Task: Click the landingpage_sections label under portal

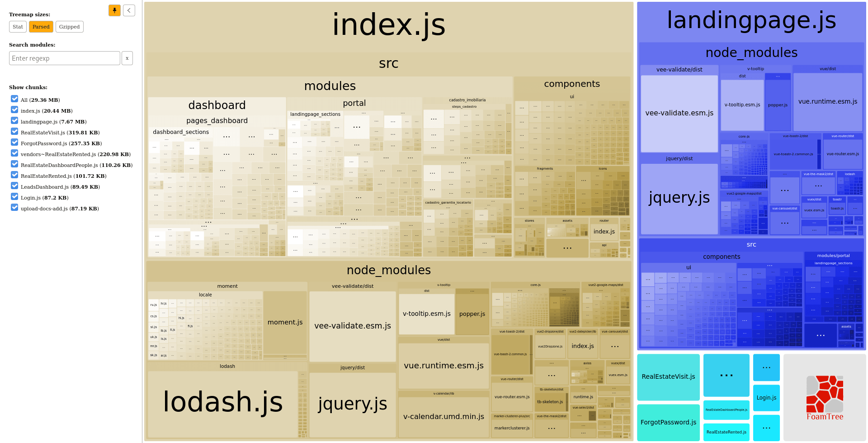Action: [315, 114]
